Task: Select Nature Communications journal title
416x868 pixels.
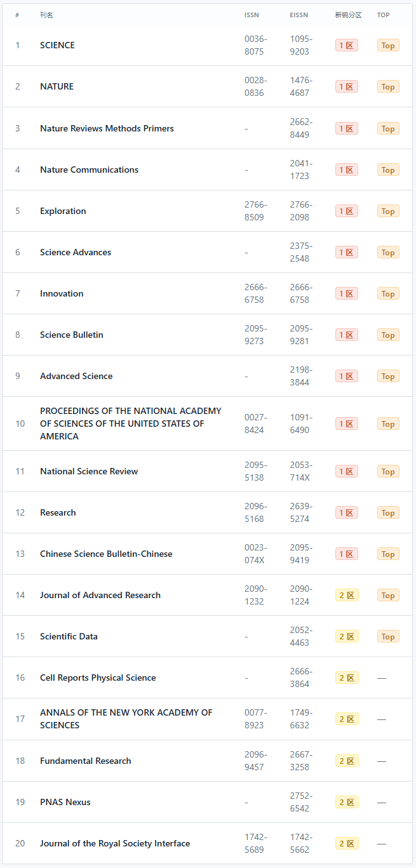Action: (x=89, y=170)
